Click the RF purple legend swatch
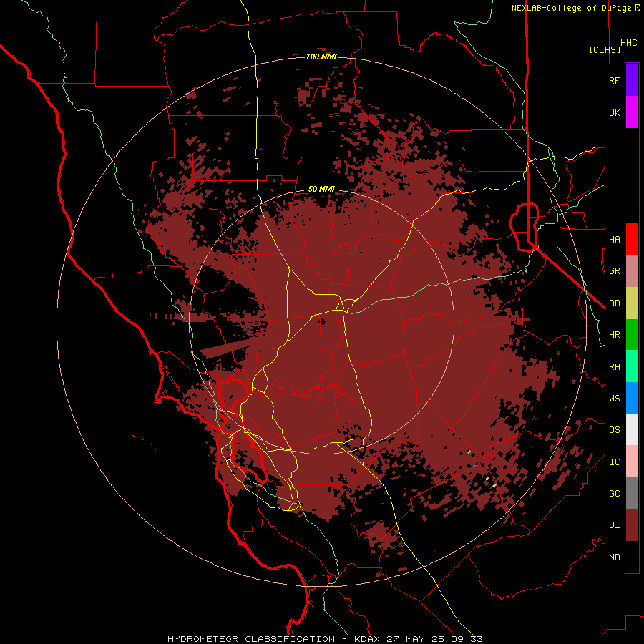644x644 pixels. coord(632,80)
